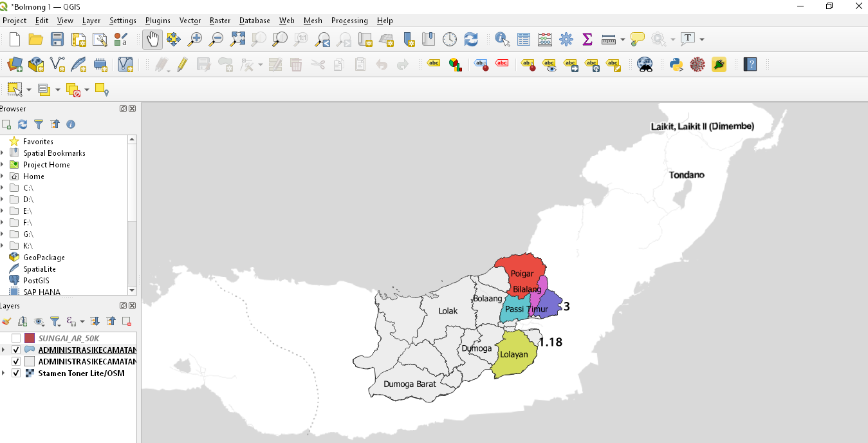Save the project with floppy disk icon
This screenshot has width=868, height=443.
coord(57,39)
